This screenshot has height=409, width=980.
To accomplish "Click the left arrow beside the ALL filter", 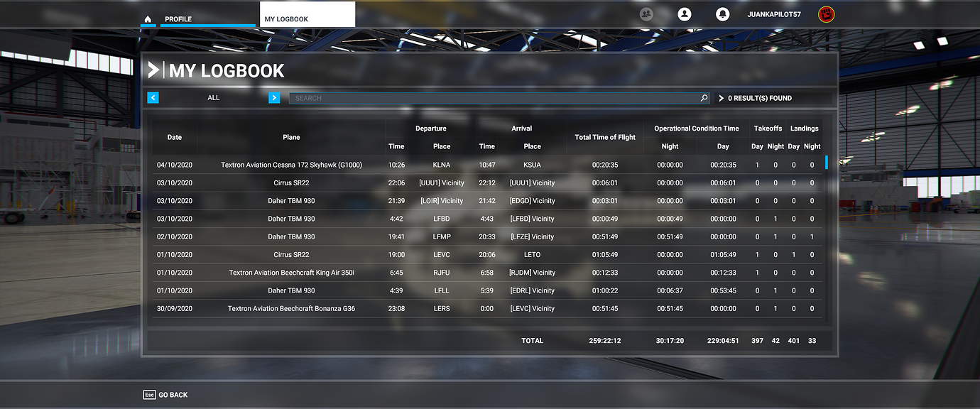I will [x=153, y=97].
